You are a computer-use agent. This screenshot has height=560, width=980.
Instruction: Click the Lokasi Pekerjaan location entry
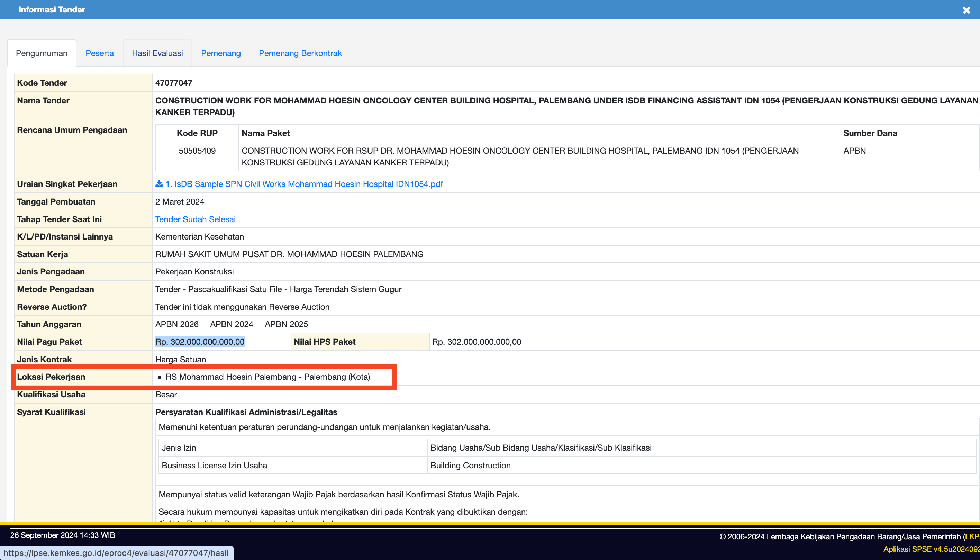(x=267, y=377)
